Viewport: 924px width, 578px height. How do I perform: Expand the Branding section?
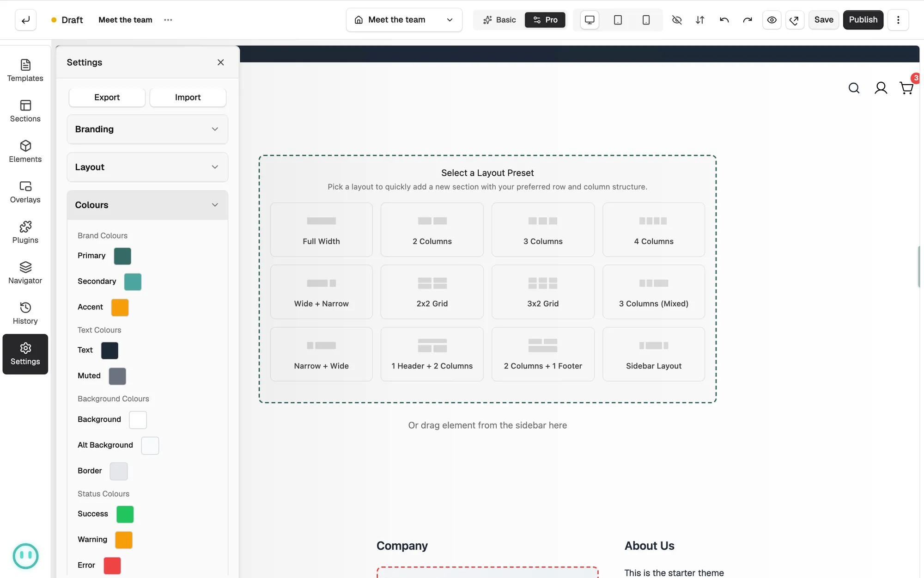[147, 129]
